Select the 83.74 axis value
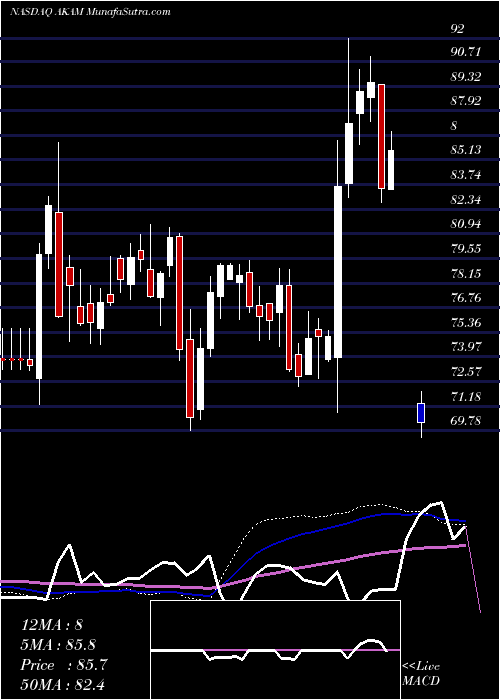The image size is (500, 700). (466, 175)
